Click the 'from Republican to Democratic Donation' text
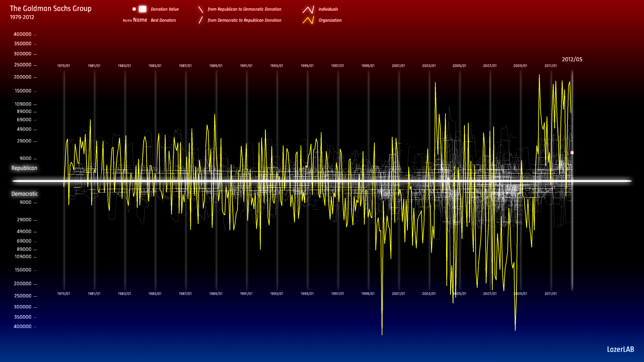The image size is (644, 362). click(x=244, y=9)
